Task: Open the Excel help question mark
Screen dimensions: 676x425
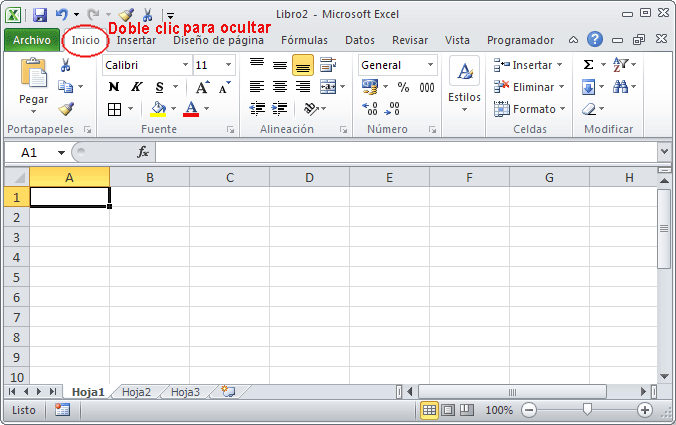Action: tap(595, 39)
